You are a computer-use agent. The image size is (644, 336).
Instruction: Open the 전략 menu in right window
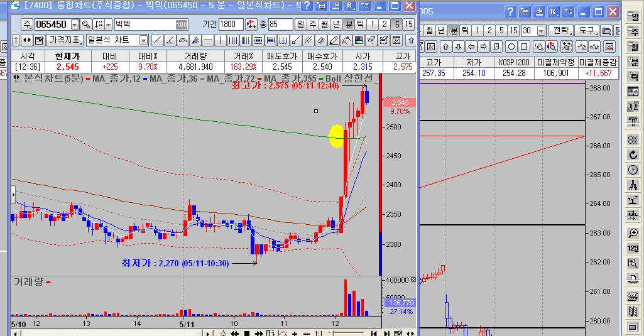tap(560, 30)
